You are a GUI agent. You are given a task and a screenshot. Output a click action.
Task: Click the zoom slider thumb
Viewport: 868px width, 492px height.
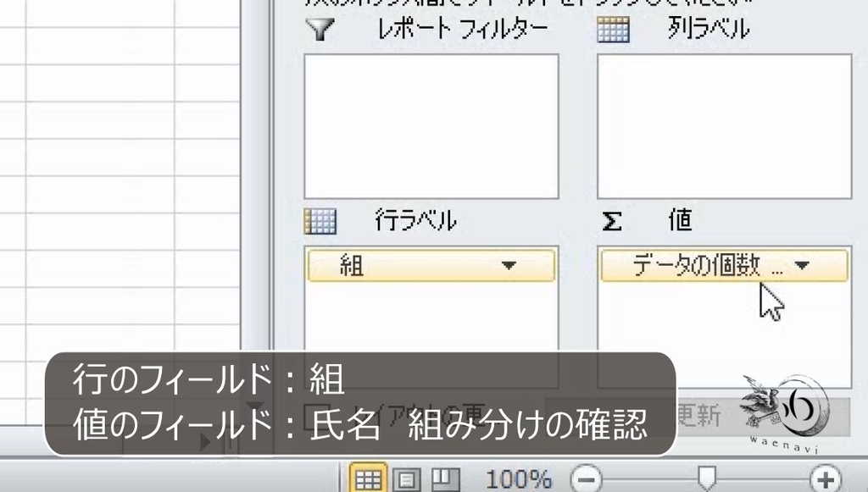coord(706,478)
